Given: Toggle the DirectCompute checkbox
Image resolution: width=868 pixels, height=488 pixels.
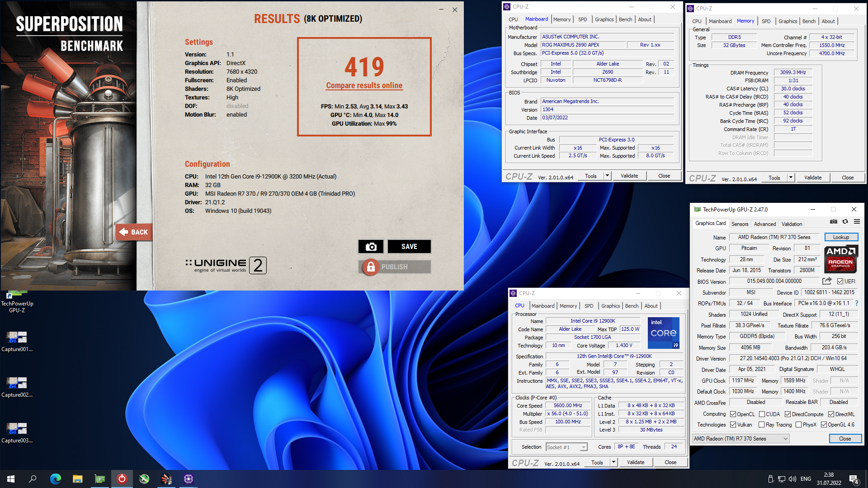Looking at the screenshot, I should 788,414.
